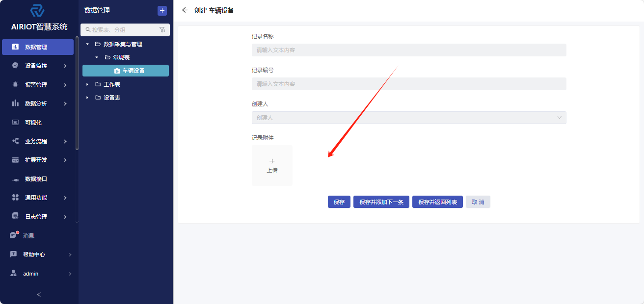Open 消息 notifications icon
This screenshot has width=644, height=304.
14,235
